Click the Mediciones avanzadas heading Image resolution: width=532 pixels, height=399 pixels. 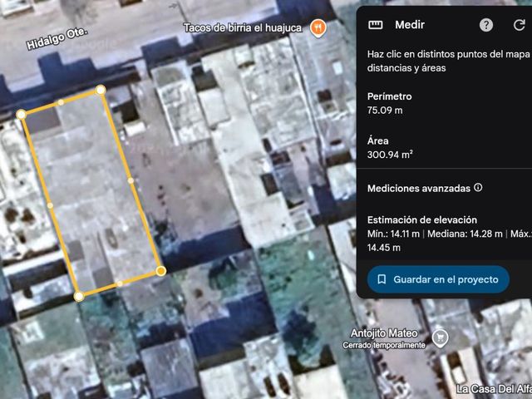(419, 189)
